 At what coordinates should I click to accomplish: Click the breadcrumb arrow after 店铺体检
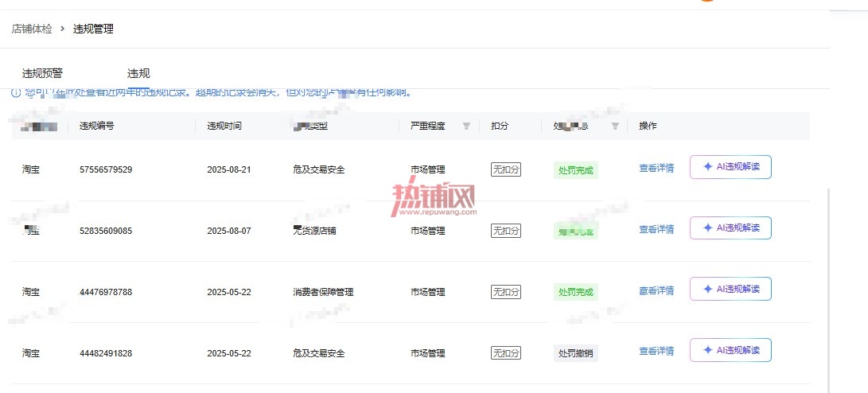point(63,29)
